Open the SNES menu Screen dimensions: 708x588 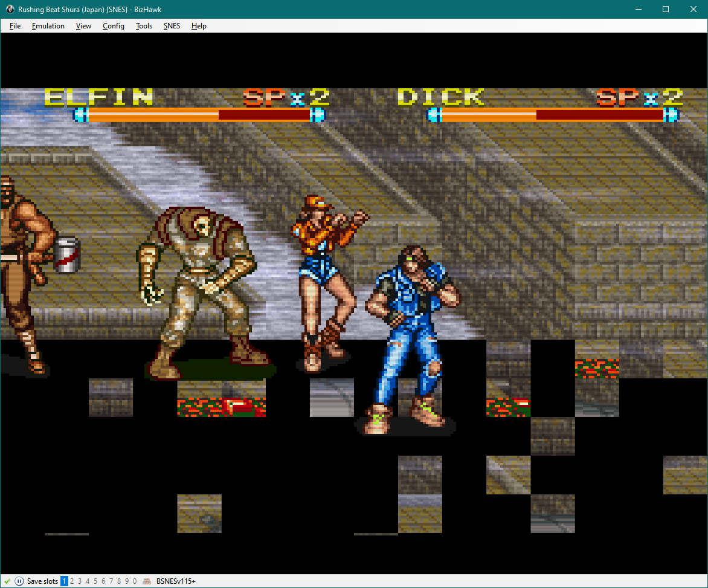[x=172, y=25]
